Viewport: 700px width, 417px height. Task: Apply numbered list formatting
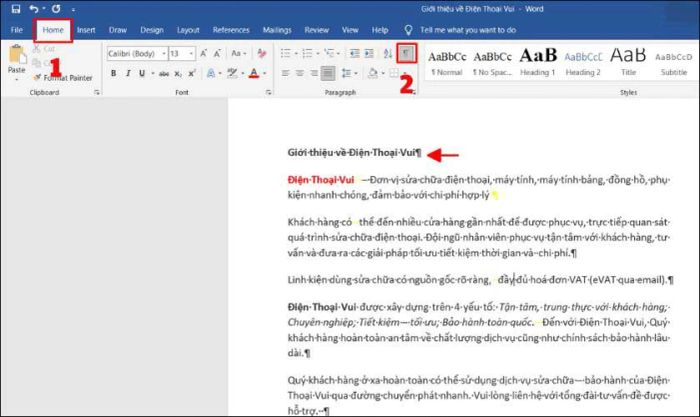coord(307,54)
